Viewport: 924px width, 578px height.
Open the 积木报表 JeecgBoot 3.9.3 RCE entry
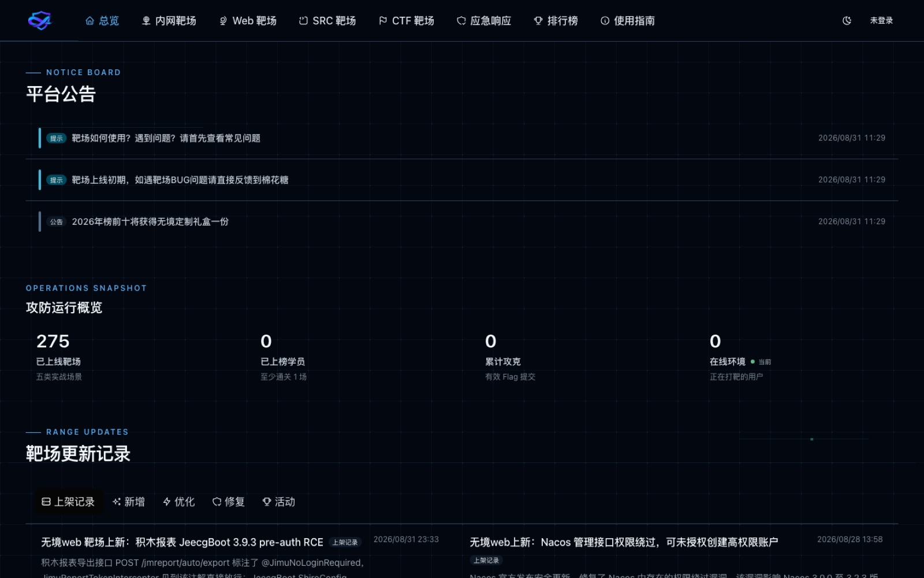182,542
